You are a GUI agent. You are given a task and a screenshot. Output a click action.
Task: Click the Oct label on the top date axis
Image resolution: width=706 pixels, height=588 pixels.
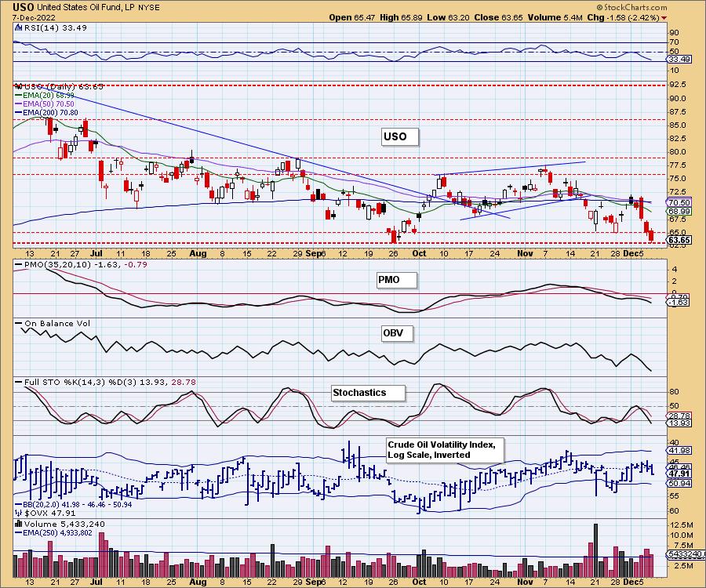(x=419, y=253)
